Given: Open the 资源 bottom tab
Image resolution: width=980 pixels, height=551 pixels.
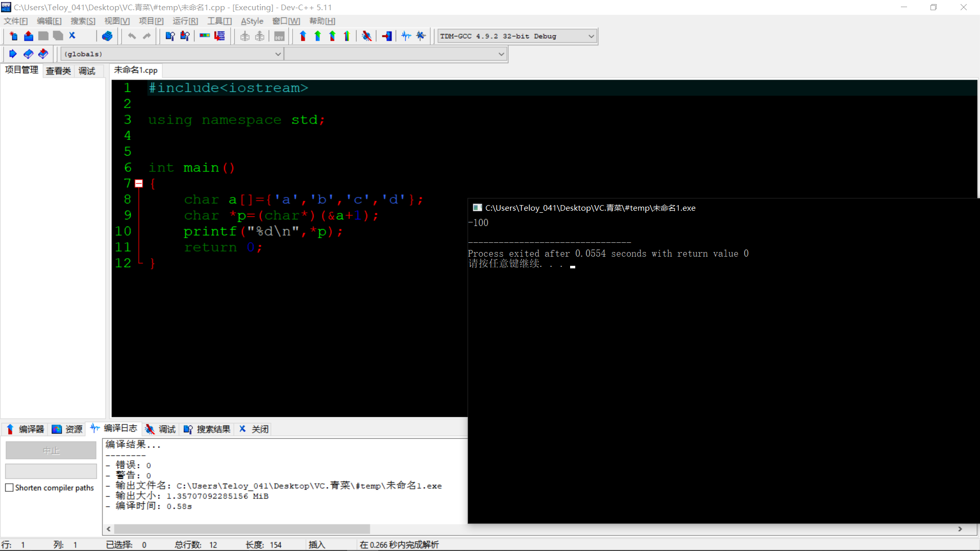Looking at the screenshot, I should [x=67, y=429].
